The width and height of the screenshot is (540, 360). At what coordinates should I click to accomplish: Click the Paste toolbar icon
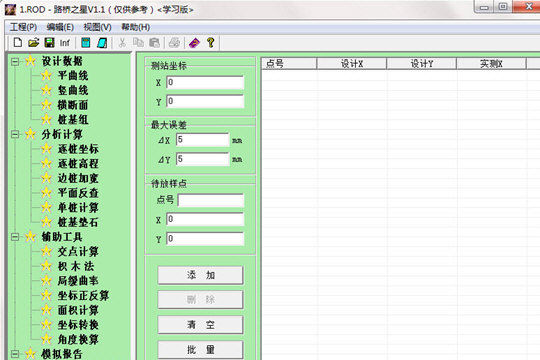(154, 43)
